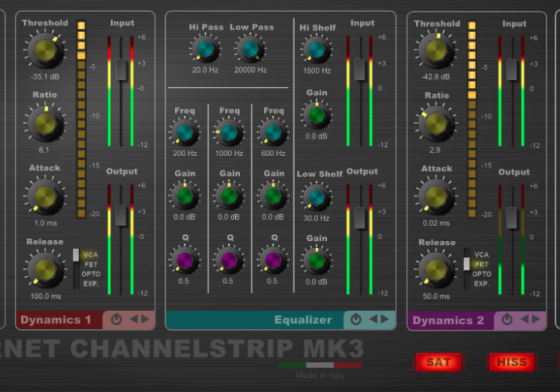560x392 pixels.
Task: Toggle the Dynamics 2 power button
Action: [507, 320]
